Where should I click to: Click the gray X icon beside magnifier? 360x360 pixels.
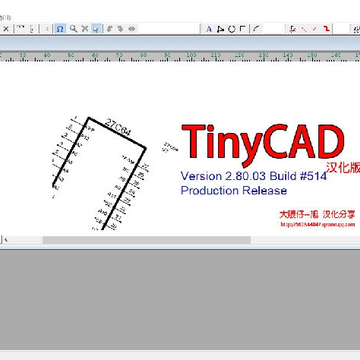pos(85,29)
